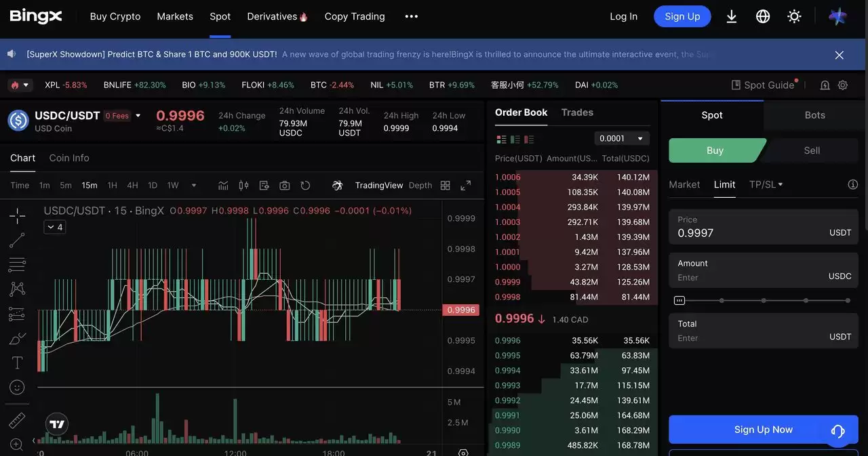The width and height of the screenshot is (868, 456).
Task: Click the order amount percentage slider
Action: 764,299
